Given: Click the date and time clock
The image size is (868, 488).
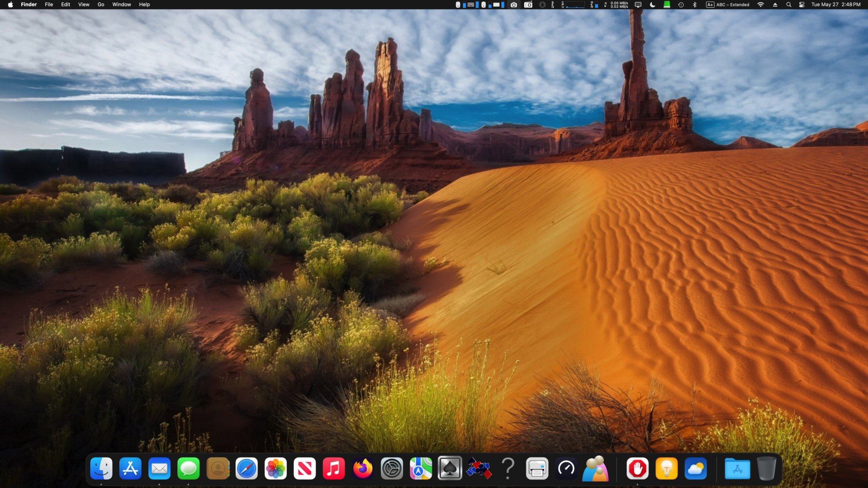Looking at the screenshot, I should (835, 5).
